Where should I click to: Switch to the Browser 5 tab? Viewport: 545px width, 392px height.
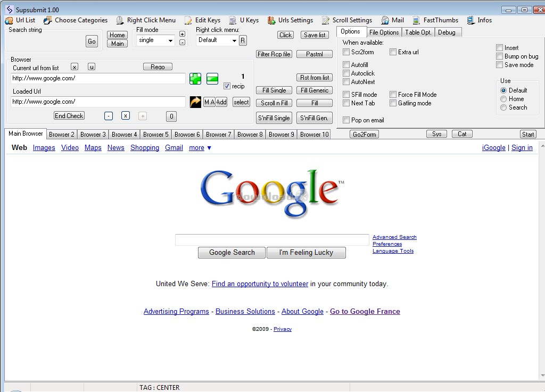click(x=156, y=135)
